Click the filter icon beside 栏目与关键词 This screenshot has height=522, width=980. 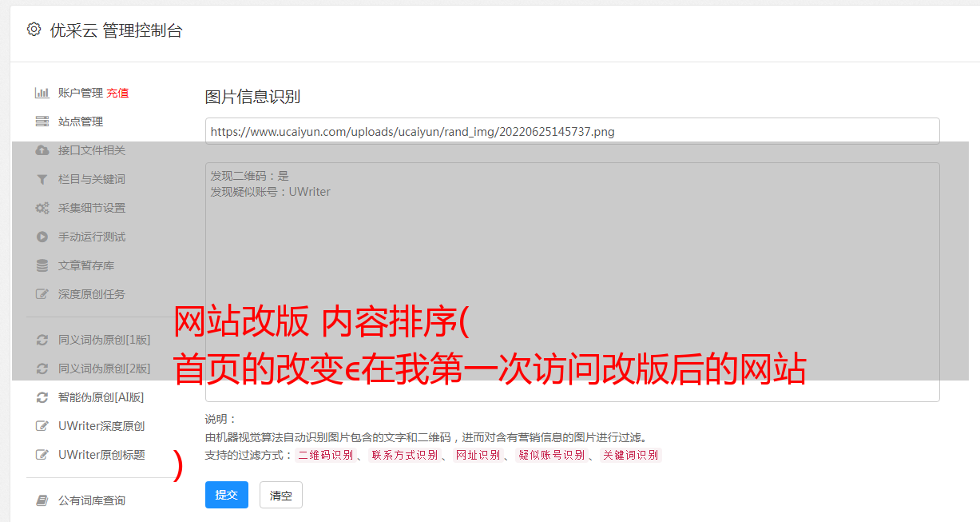[x=42, y=179]
